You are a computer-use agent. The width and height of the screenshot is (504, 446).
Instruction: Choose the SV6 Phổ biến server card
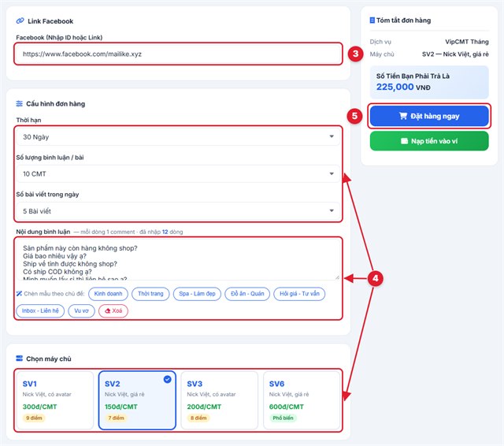pos(302,400)
